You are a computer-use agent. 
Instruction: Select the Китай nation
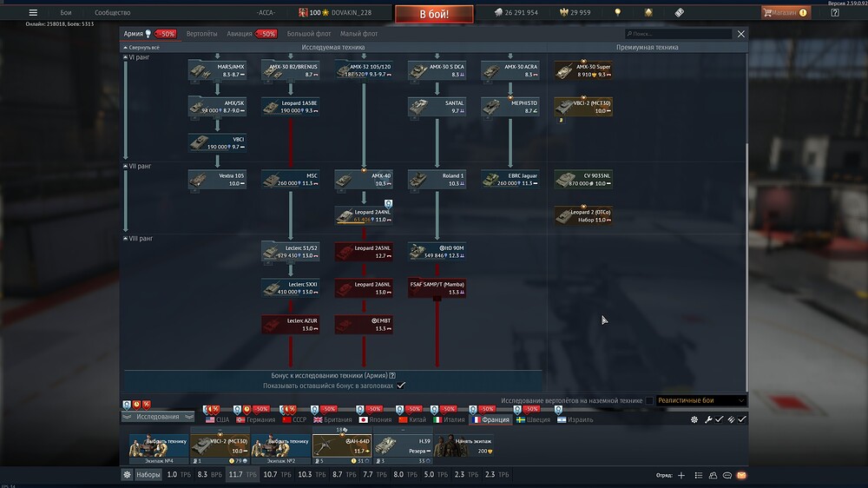coord(411,420)
